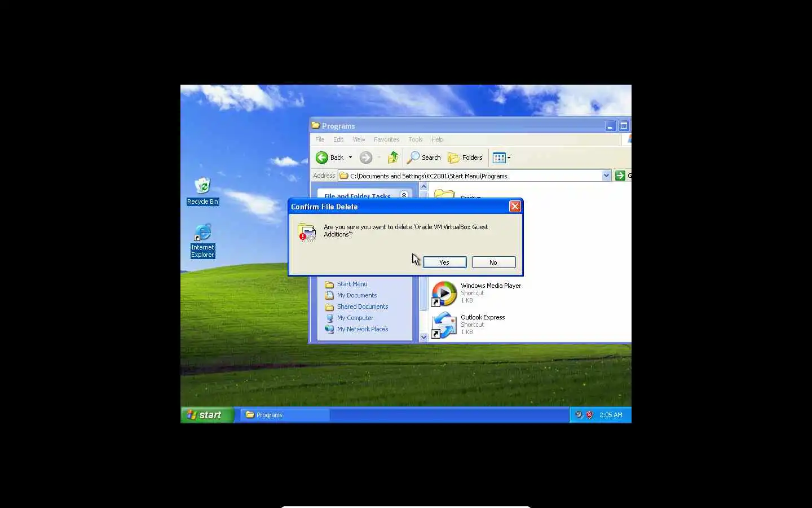The height and width of the screenshot is (508, 812).
Task: Close the Confirm File Delete dialog
Action: [515, 207]
